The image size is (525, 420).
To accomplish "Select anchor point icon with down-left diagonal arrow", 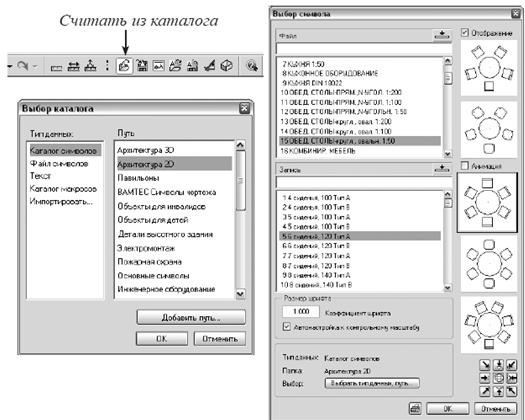I will click(512, 365).
